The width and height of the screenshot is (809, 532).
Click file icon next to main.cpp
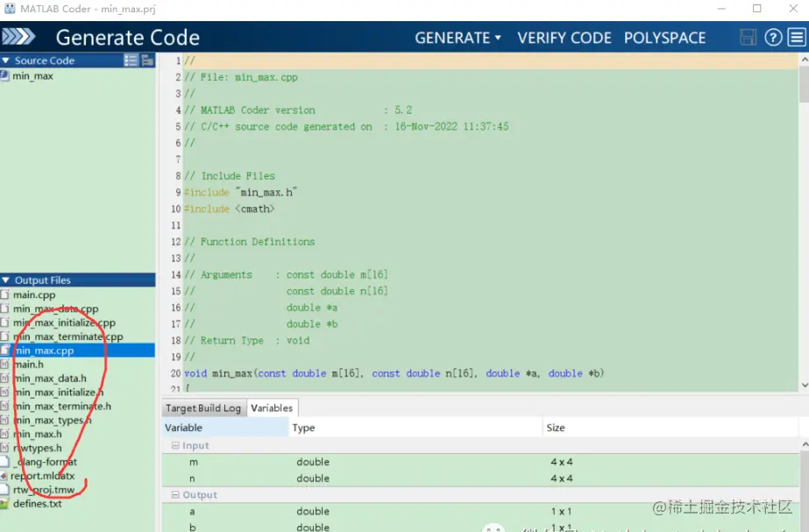(x=4, y=294)
